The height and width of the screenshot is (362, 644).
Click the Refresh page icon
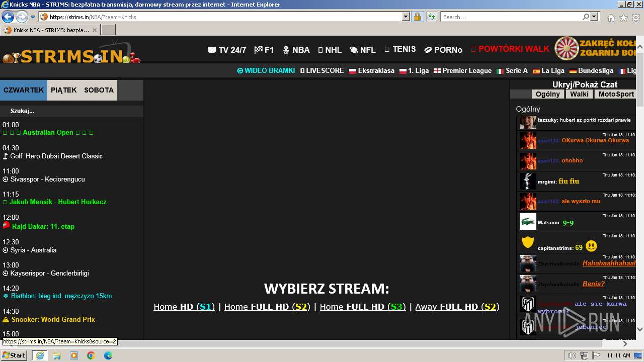click(431, 17)
